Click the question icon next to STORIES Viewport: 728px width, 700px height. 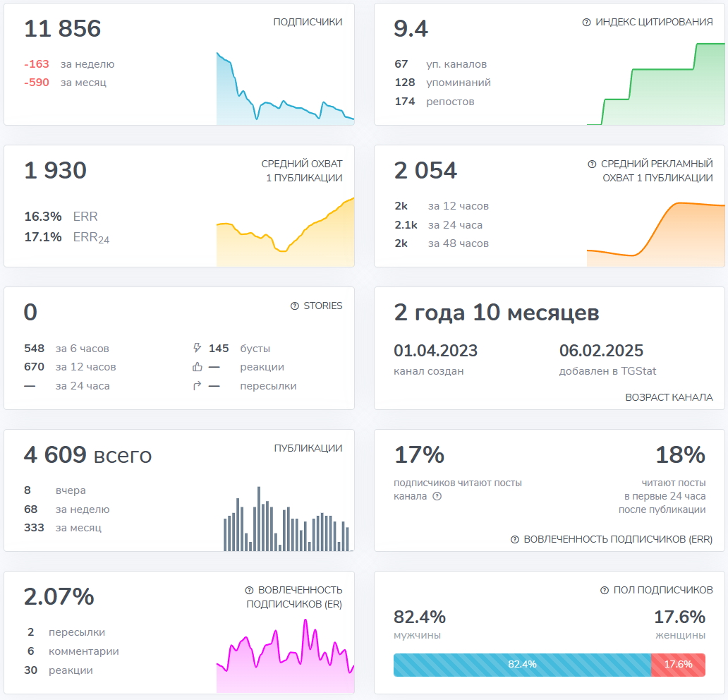point(294,306)
